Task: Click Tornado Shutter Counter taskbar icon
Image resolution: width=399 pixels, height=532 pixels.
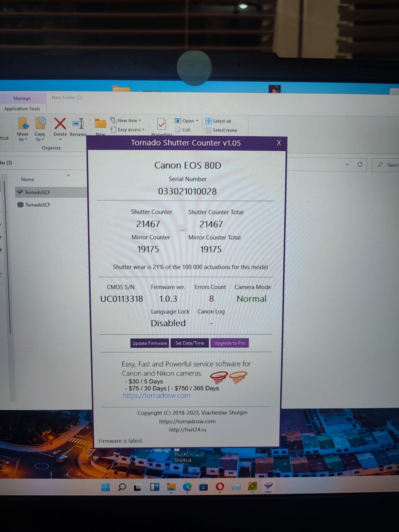Action: pos(268,486)
